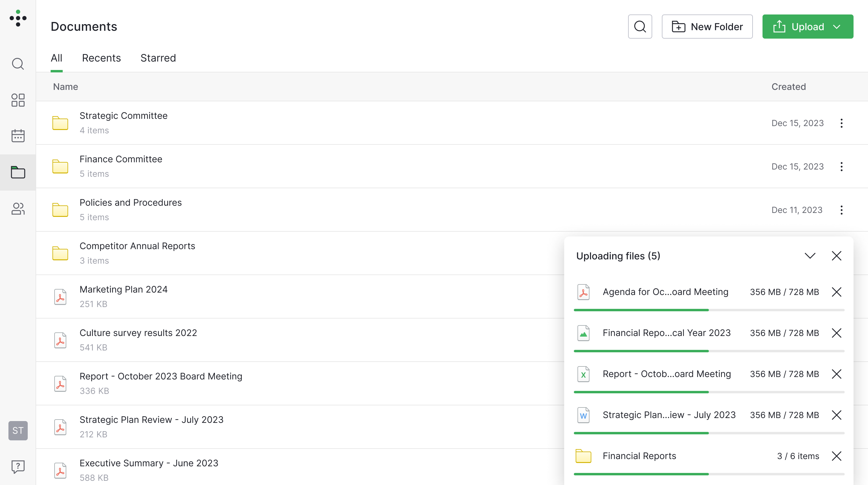Viewport: 868px width, 485px height.
Task: Open the three-dot menu for Finance Committee
Action: point(841,166)
